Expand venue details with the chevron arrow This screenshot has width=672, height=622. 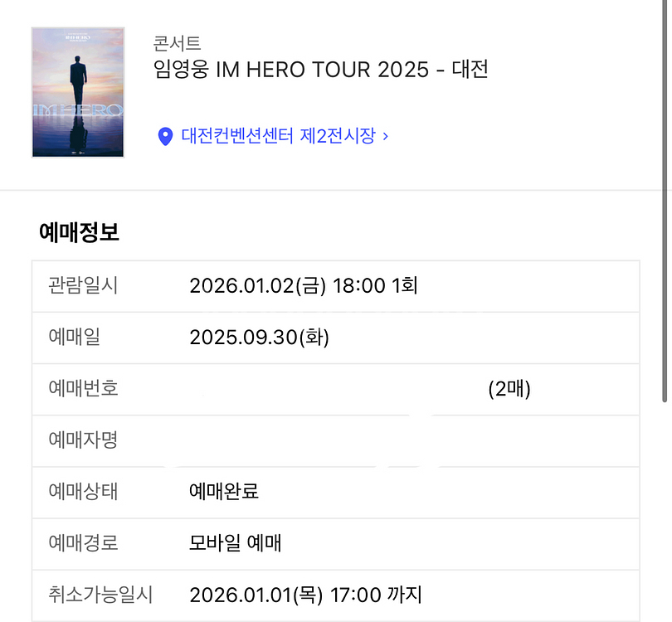point(386,135)
